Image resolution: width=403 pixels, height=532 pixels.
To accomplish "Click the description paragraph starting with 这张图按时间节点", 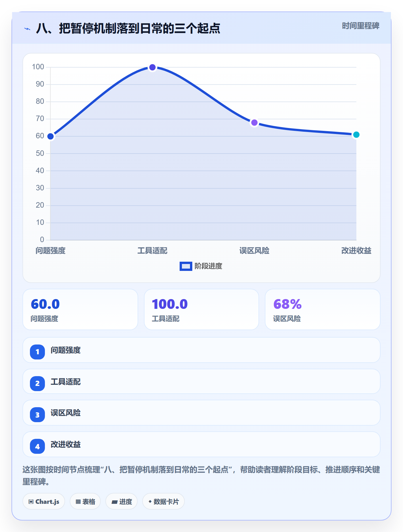I will point(201,476).
